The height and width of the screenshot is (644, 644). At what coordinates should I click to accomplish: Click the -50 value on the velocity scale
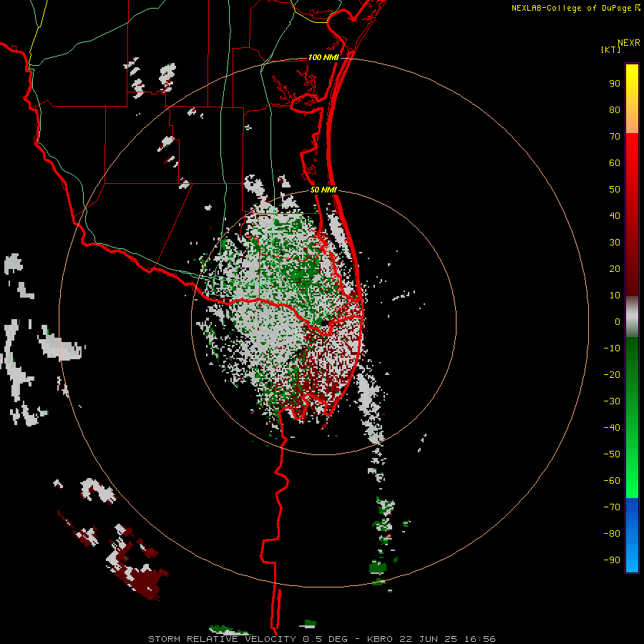tap(612, 454)
